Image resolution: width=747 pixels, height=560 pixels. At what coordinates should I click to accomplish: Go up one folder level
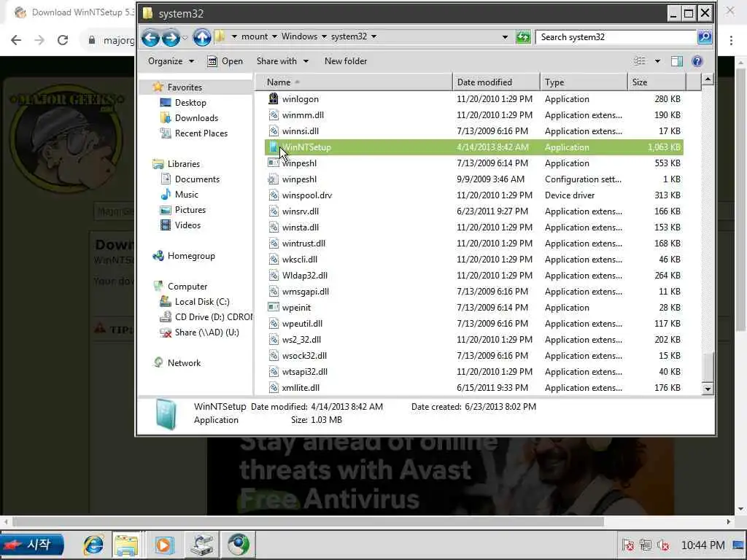tap(202, 37)
